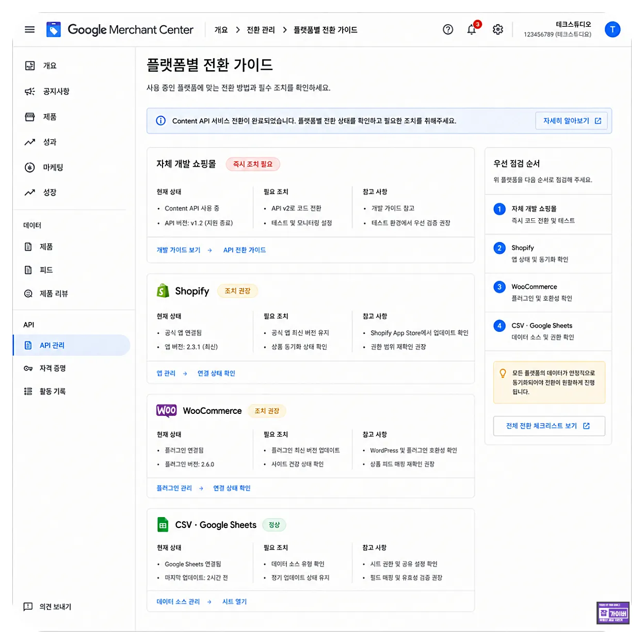Click the '마지막 업데이트: 2시간 전' text
The height and width of the screenshot is (644, 644).
point(197,578)
